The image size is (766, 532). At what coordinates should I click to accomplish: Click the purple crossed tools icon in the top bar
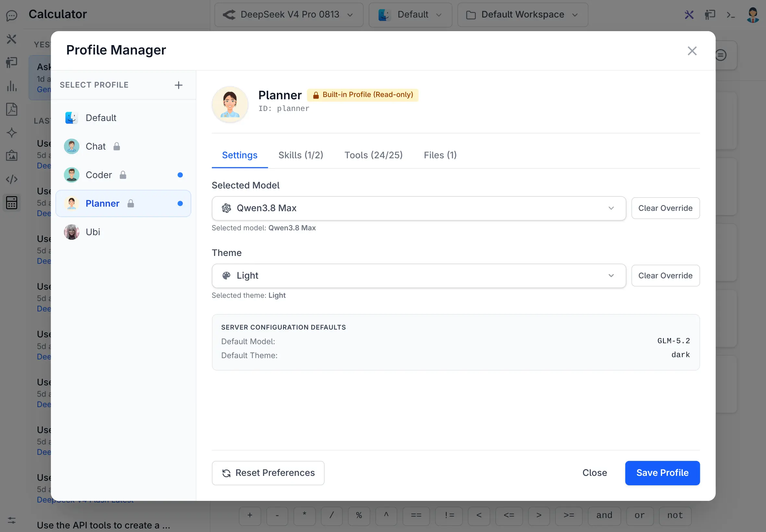tap(689, 15)
